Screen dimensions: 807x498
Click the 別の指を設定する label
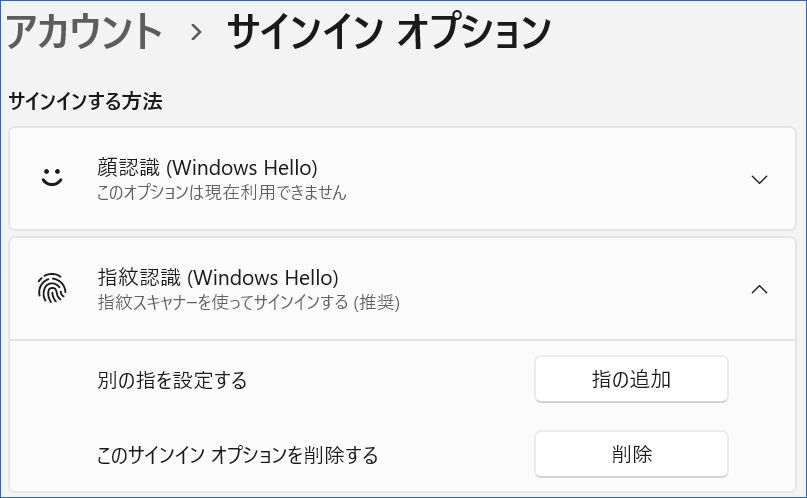pyautogui.click(x=172, y=380)
